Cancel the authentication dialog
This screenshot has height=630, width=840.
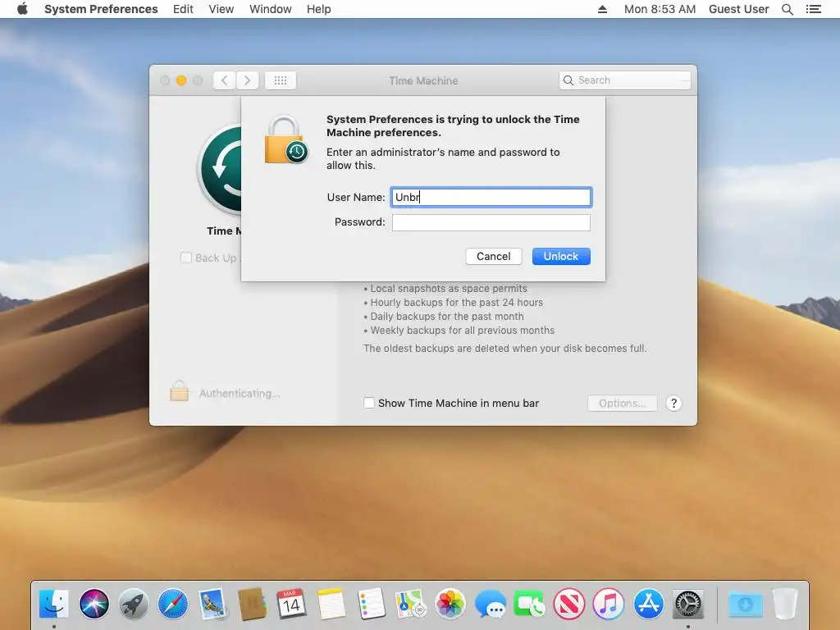tap(493, 256)
